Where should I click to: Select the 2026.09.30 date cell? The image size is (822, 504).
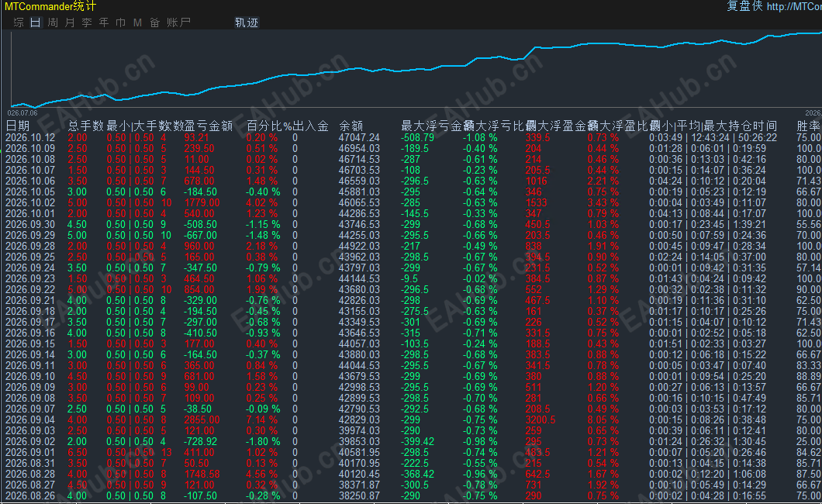coord(30,224)
